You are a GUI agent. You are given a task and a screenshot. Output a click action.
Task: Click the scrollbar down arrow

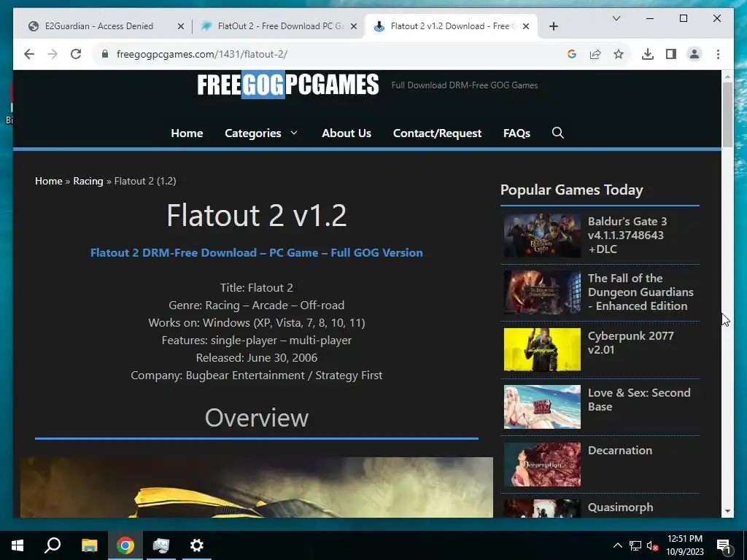[x=727, y=511]
